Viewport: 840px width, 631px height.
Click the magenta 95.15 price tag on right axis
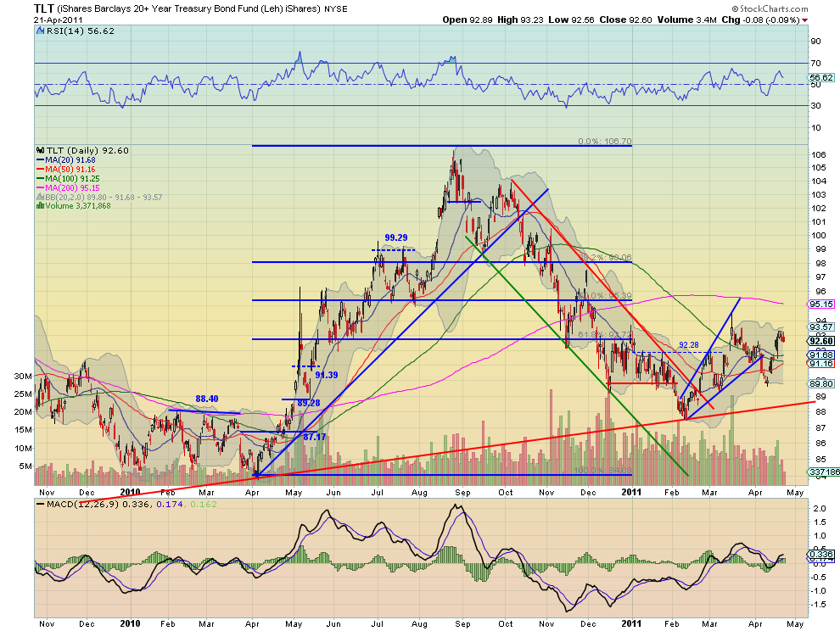point(821,304)
